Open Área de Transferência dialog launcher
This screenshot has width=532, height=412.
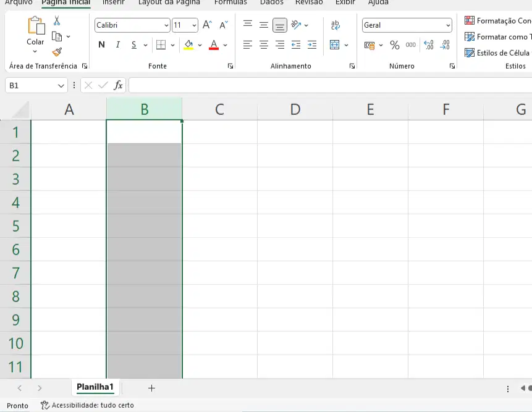pos(85,66)
